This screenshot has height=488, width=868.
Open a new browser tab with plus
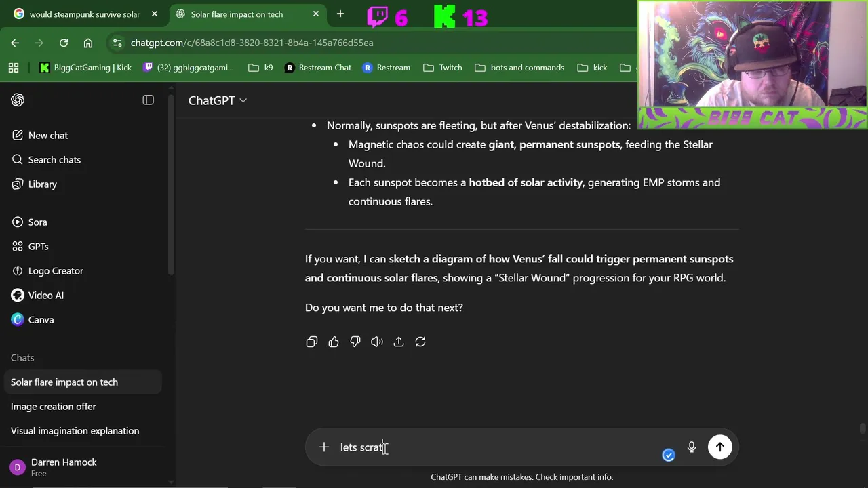[340, 14]
